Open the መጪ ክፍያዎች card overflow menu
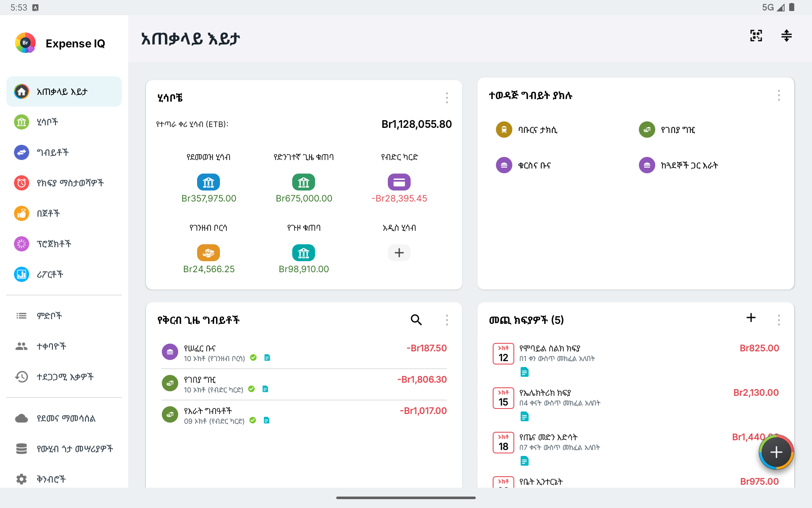The height and width of the screenshot is (508, 812). coord(779,320)
